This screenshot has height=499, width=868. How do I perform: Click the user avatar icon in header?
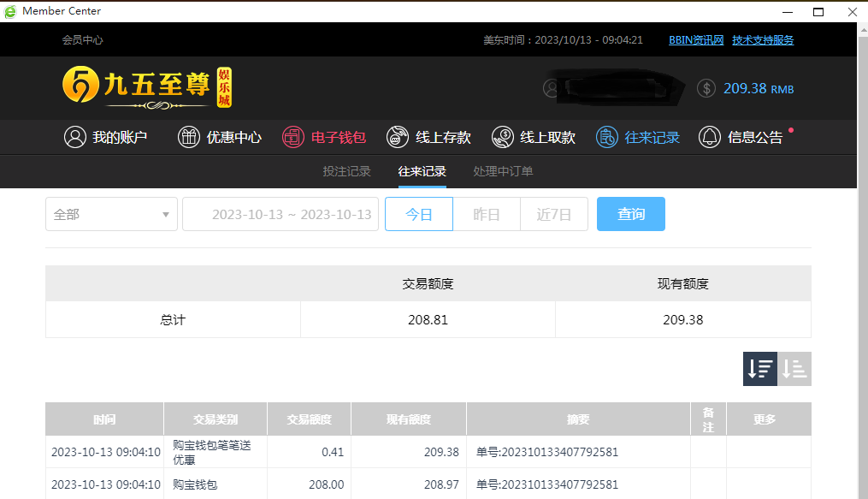pyautogui.click(x=552, y=88)
